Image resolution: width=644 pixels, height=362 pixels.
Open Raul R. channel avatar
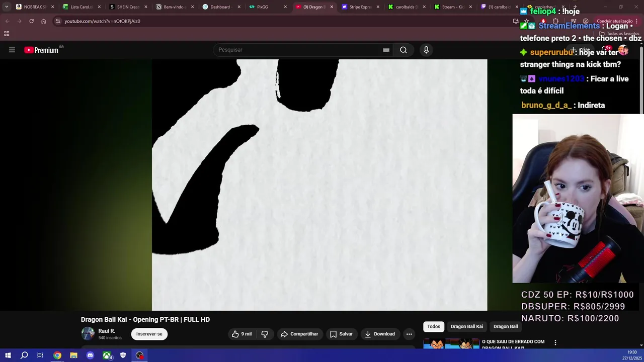pos(88,333)
